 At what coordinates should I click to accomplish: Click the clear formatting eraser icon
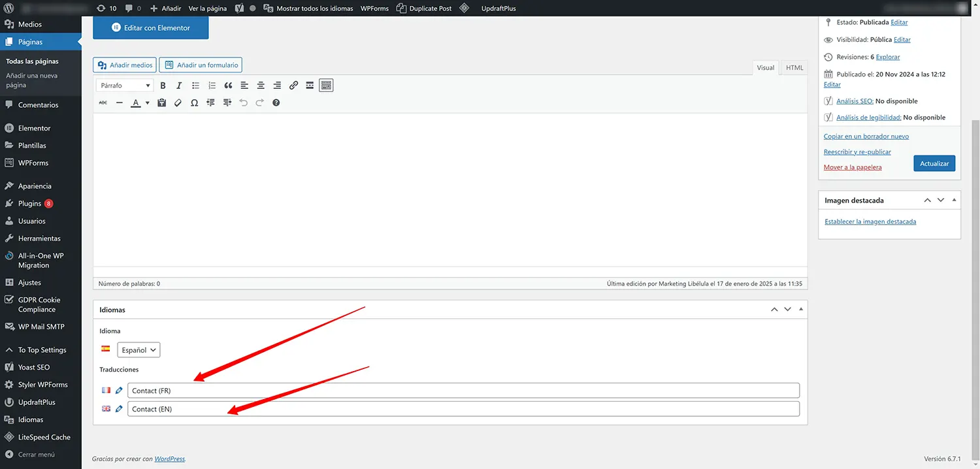(178, 103)
